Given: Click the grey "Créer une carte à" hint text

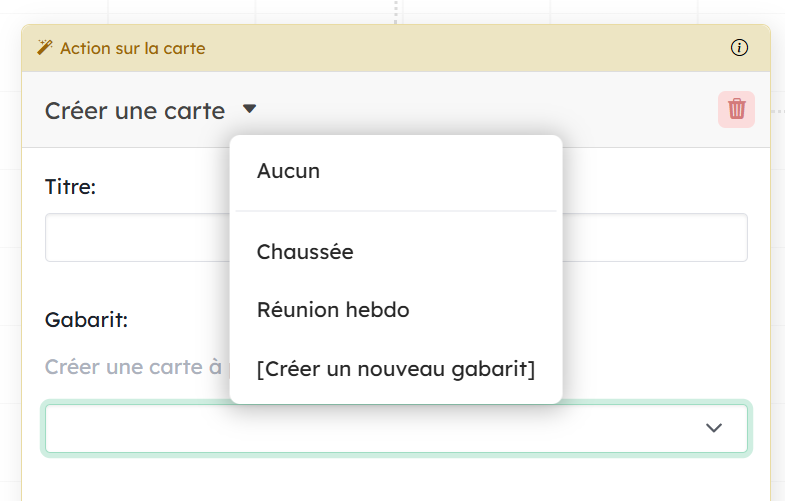Looking at the screenshot, I should click(132, 367).
